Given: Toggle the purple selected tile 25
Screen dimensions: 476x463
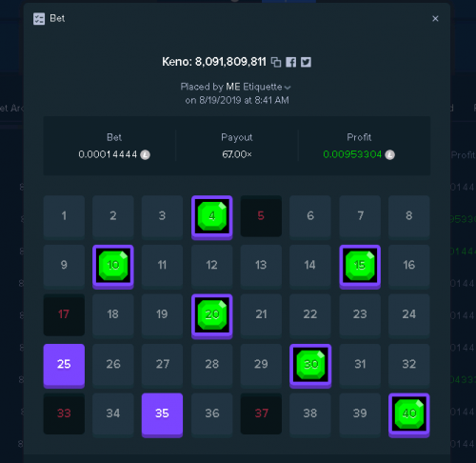Looking at the screenshot, I should pyautogui.click(x=64, y=365).
